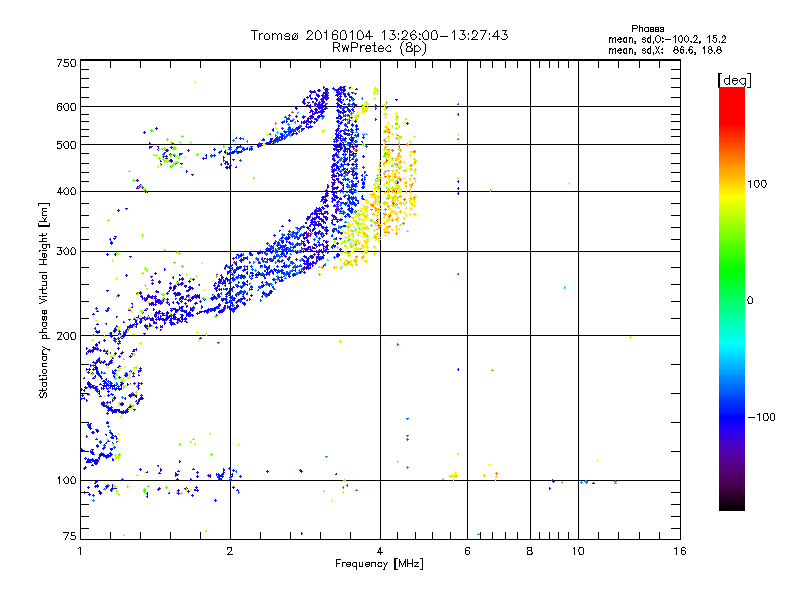
Task: Click the [deg] unit label above colorbar
Action: 734,80
